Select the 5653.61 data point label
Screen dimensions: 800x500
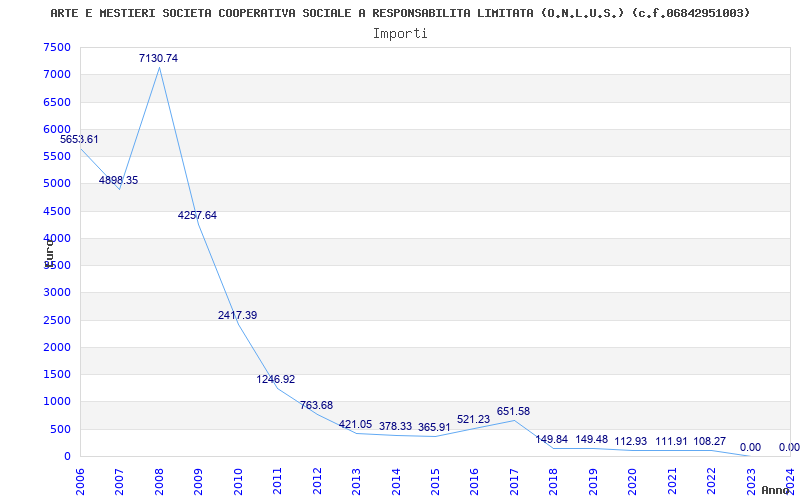pos(79,139)
